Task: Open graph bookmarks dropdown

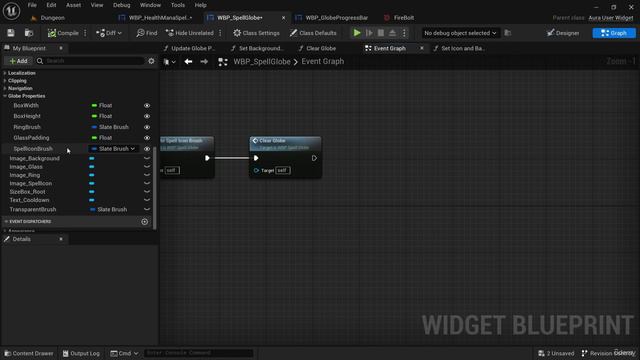Action: (x=169, y=62)
